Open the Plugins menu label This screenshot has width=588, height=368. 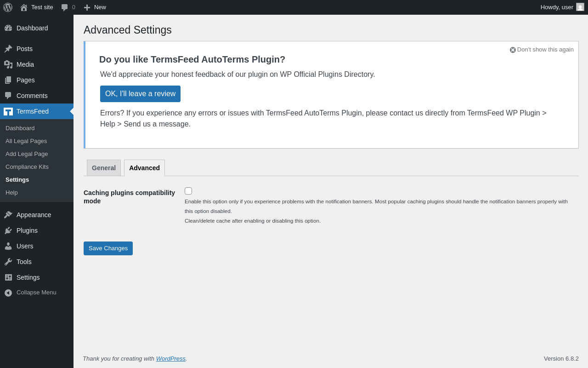pyautogui.click(x=27, y=230)
